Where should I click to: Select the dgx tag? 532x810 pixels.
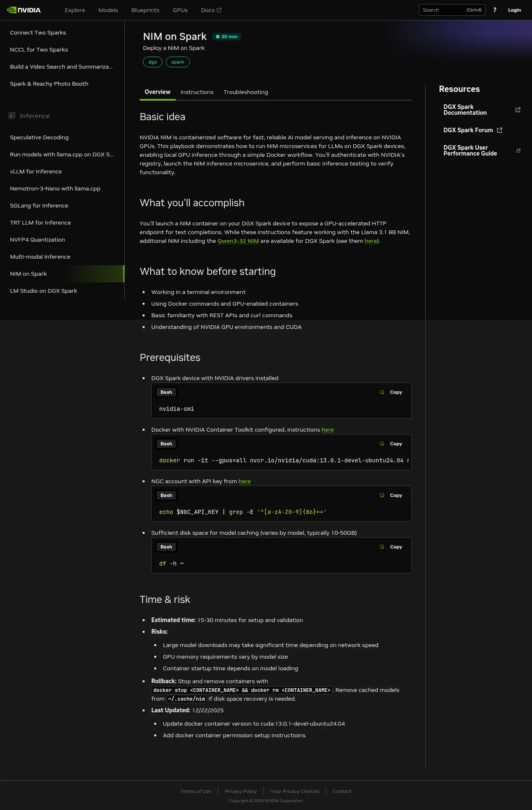153,62
